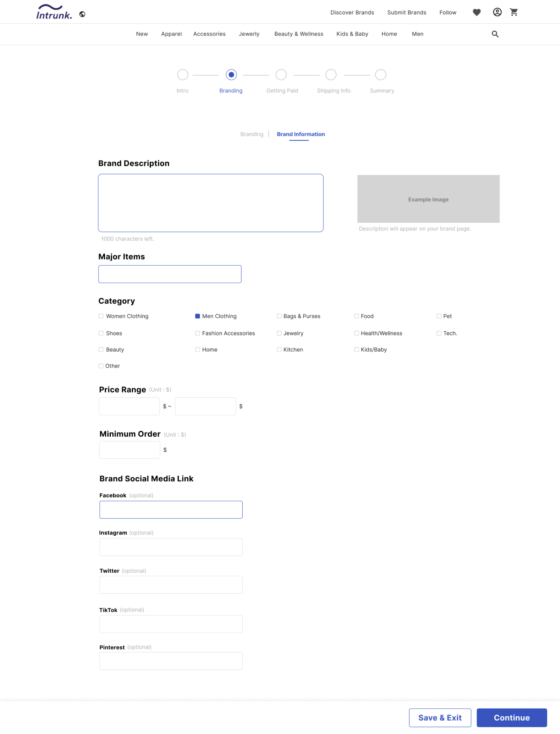Select the Getting Paid step circle

tap(281, 75)
